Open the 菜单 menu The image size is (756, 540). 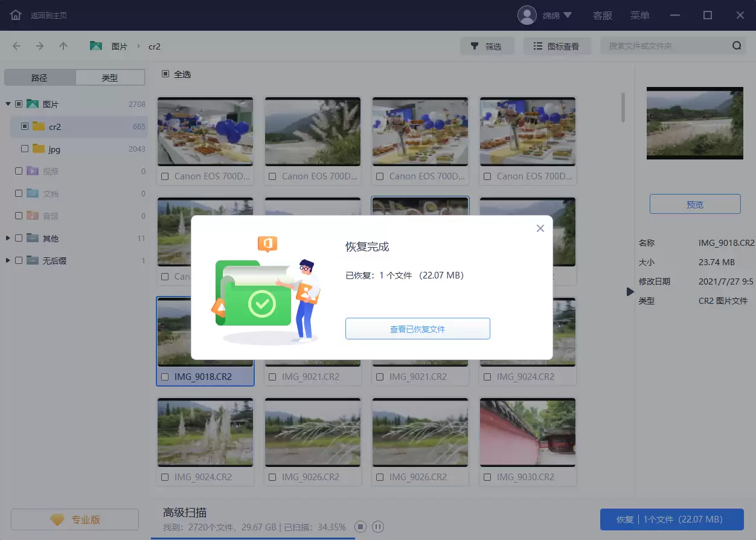pyautogui.click(x=640, y=15)
